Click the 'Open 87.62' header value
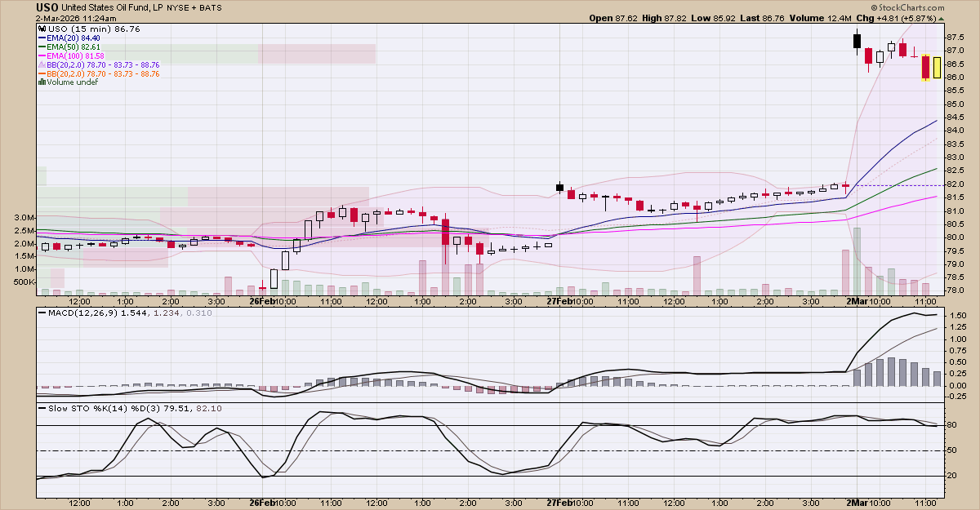Screen dimensions: 980x510 (x=612, y=18)
